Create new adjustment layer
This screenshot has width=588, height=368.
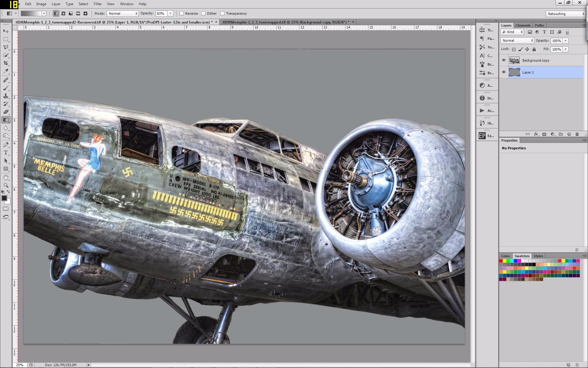pos(552,134)
